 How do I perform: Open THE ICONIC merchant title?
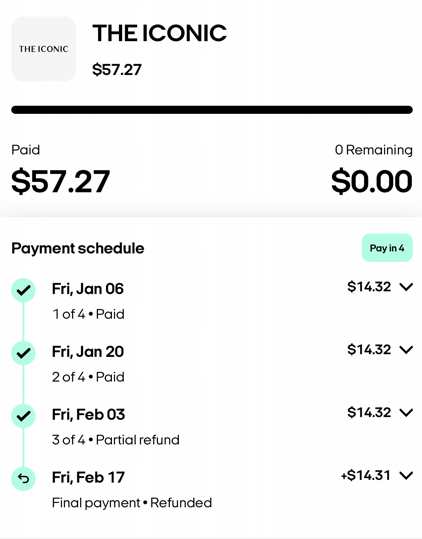[x=159, y=33]
